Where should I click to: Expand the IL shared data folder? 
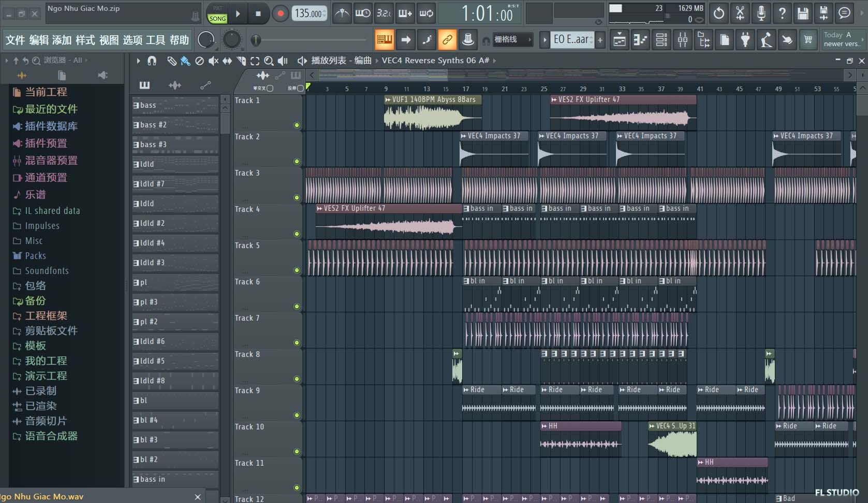pyautogui.click(x=52, y=211)
